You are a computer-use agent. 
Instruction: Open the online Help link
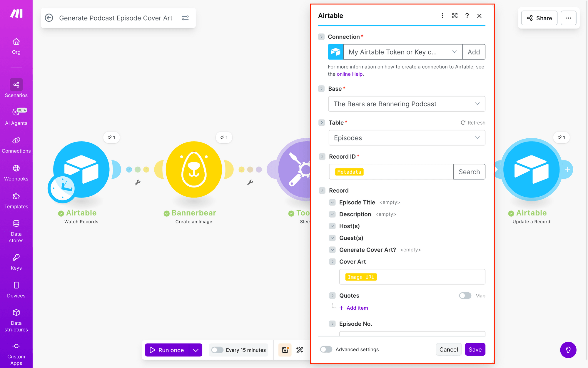pyautogui.click(x=350, y=74)
